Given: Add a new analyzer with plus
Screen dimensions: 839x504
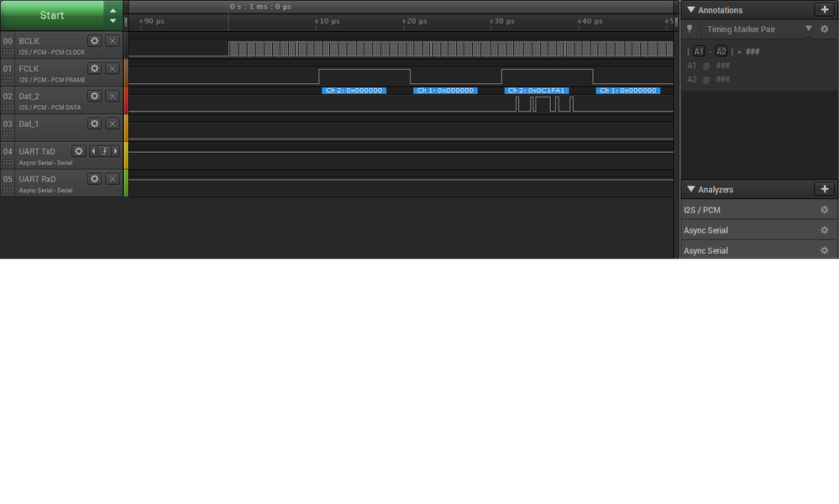Looking at the screenshot, I should tap(825, 189).
